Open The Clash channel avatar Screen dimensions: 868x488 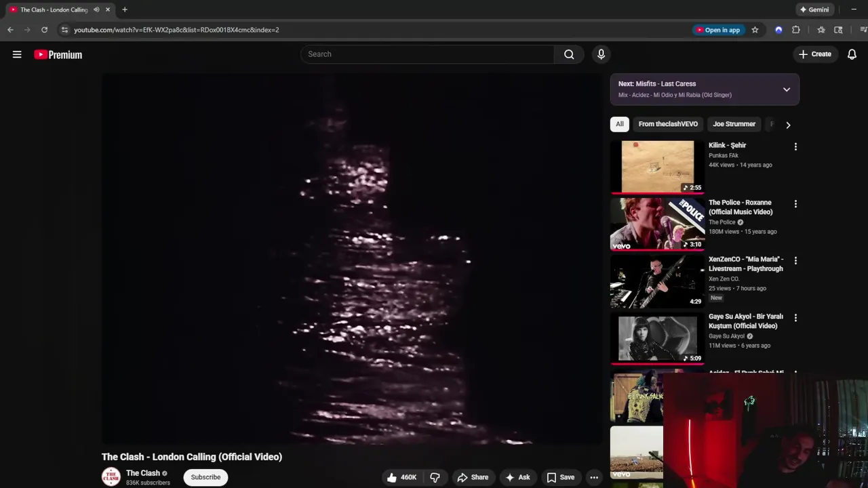111,477
